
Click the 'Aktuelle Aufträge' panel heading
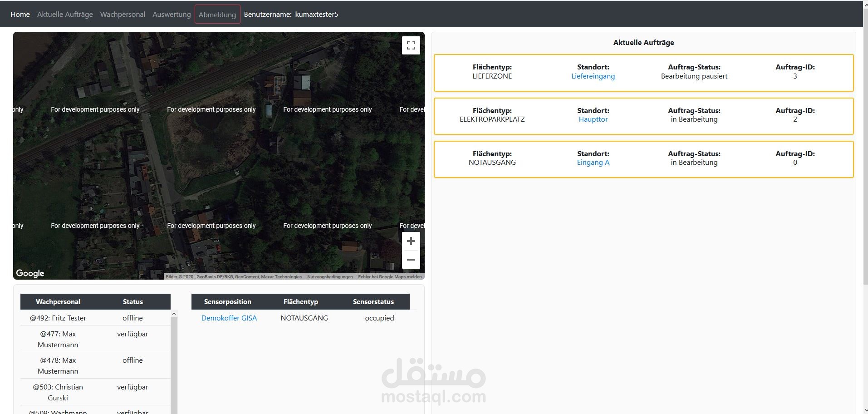click(643, 43)
